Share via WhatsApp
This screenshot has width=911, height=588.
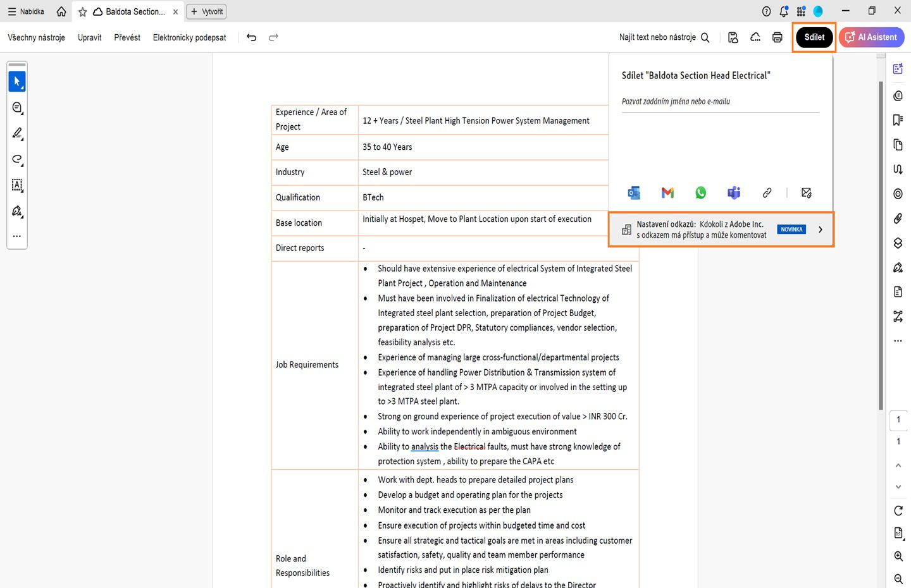(700, 193)
